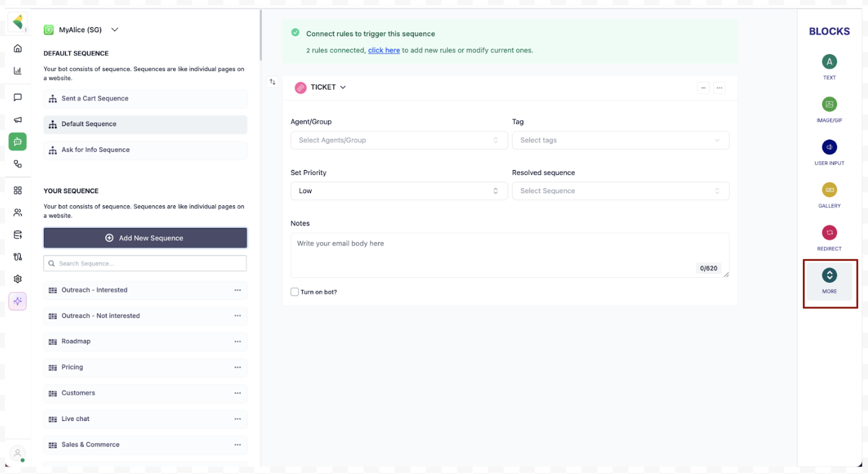
Task: Click the sequence panel's vertical scrollbar
Action: click(261, 35)
